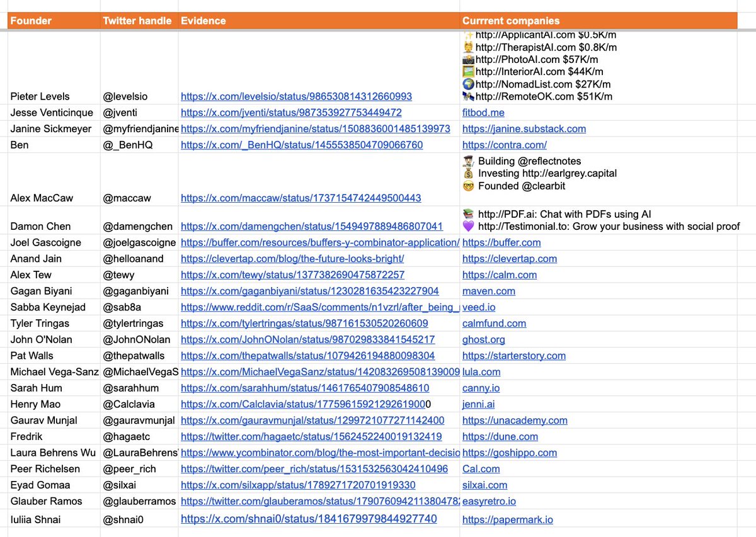Open the peer_rich twitter status link
This screenshot has width=756, height=537.
[314, 469]
